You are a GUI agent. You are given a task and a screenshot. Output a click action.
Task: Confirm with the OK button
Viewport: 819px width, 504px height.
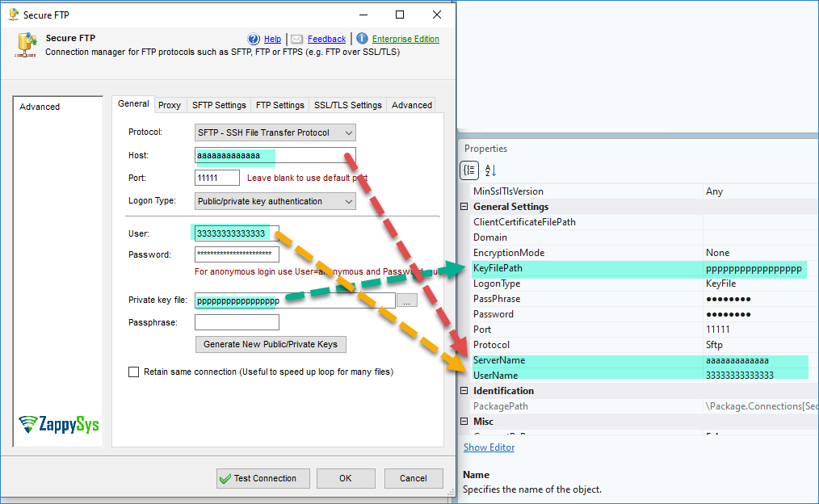[346, 478]
